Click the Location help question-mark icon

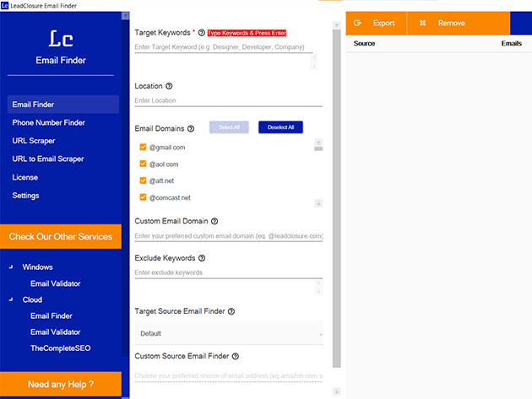pyautogui.click(x=170, y=86)
